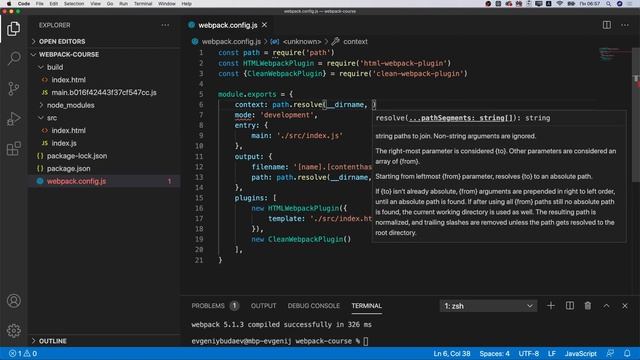Open the Search view in activity bar
This screenshot has width=640, height=360.
pyautogui.click(x=13, y=58)
